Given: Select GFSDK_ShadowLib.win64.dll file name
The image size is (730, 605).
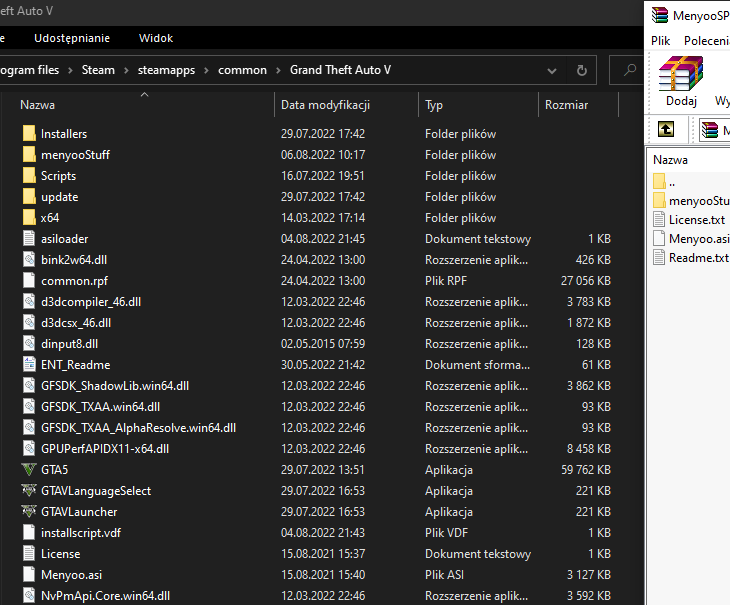Looking at the screenshot, I should (x=115, y=386).
